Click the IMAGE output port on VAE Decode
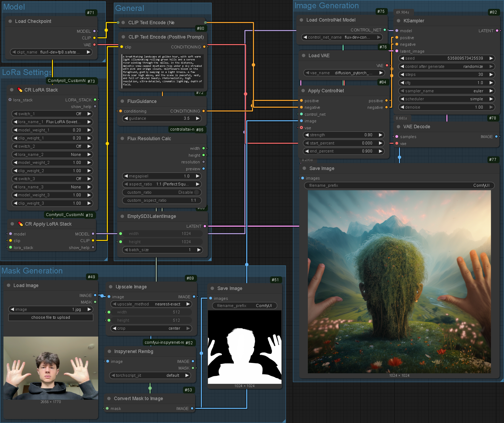504x423 pixels. pos(496,137)
